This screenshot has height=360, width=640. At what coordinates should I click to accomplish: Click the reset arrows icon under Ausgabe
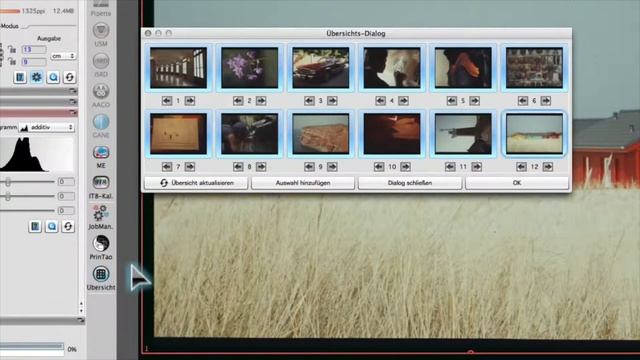coord(69,77)
